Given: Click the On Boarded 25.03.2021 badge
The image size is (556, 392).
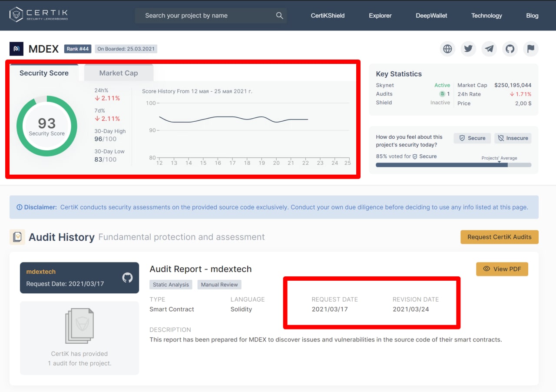Looking at the screenshot, I should pyautogui.click(x=126, y=49).
